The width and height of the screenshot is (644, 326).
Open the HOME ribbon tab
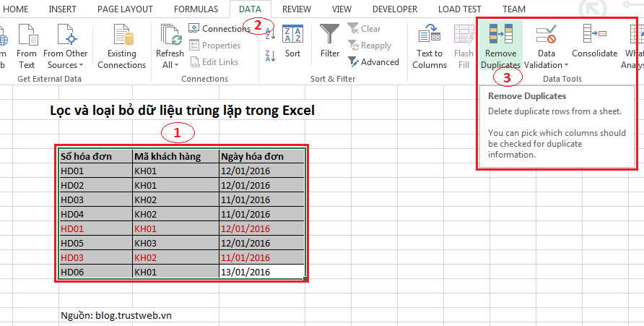[x=16, y=9]
